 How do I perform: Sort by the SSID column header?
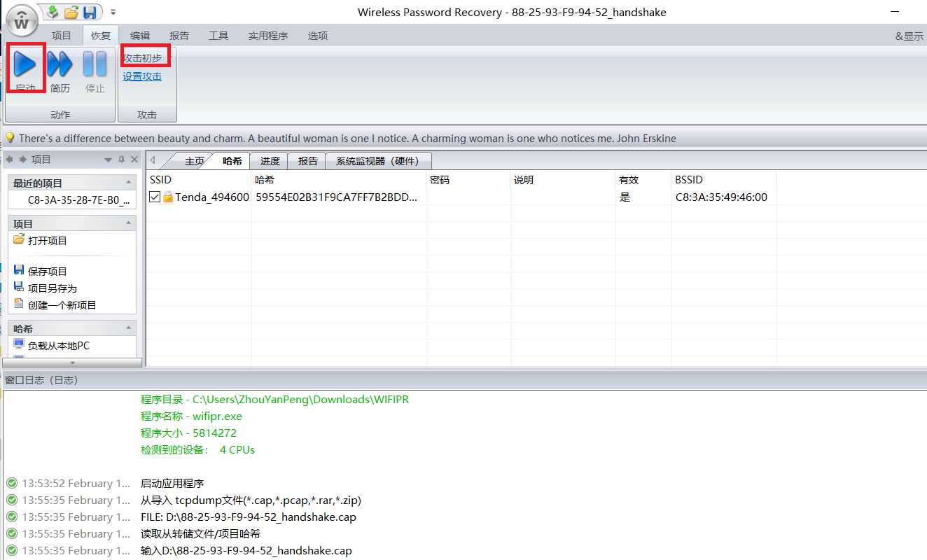[199, 180]
